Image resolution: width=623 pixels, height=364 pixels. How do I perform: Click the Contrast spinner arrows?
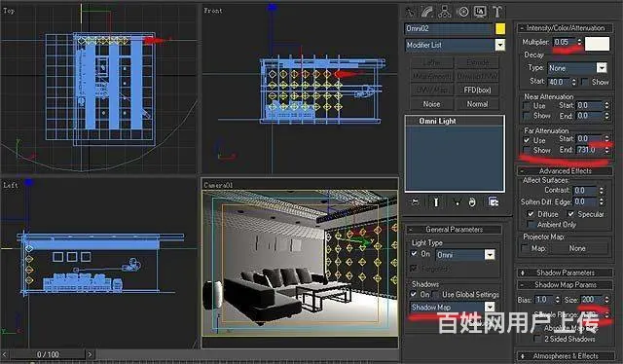(602, 191)
